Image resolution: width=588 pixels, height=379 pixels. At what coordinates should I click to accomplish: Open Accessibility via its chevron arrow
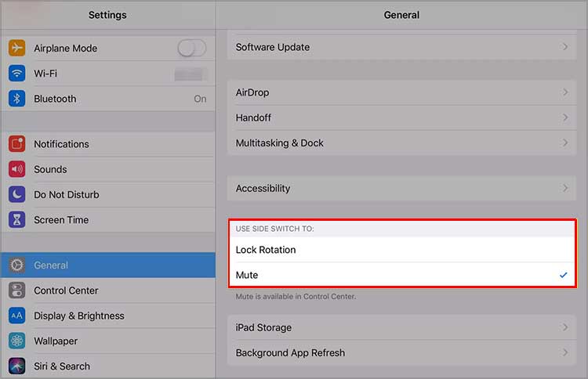click(564, 188)
